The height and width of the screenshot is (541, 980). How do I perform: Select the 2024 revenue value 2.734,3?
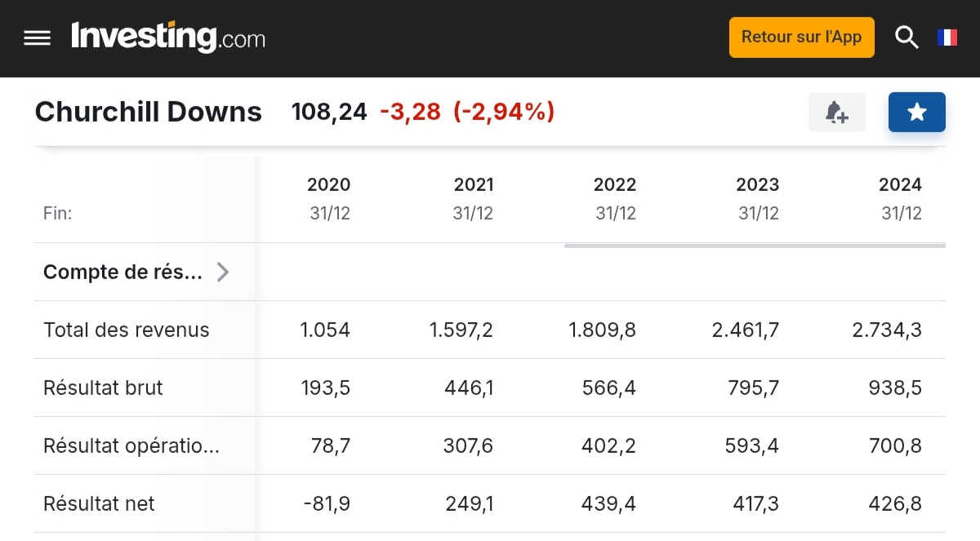(888, 330)
